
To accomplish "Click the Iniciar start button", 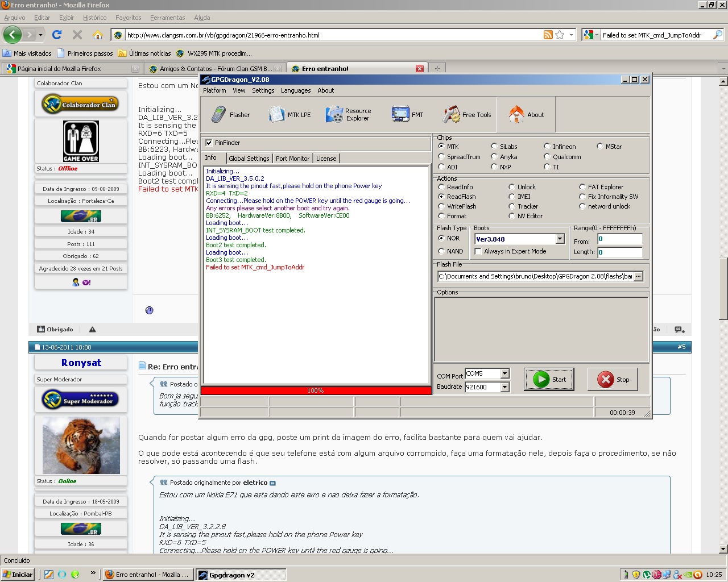I will click(18, 574).
